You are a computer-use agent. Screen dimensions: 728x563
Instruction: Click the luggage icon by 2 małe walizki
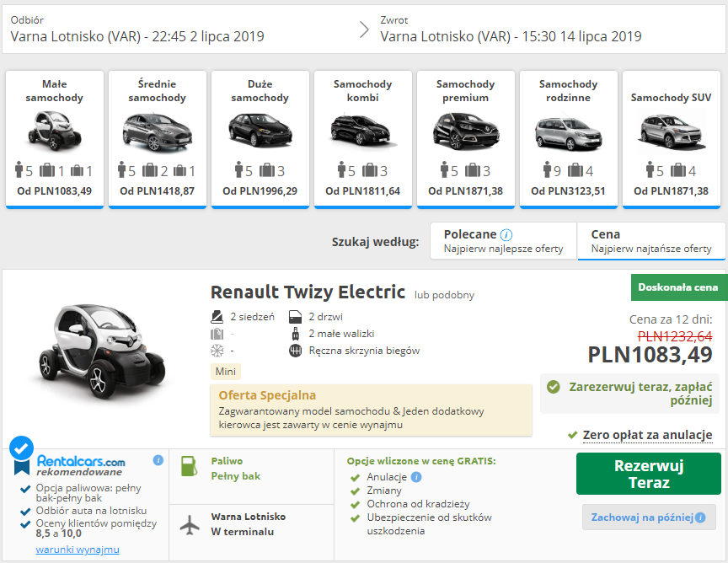click(295, 334)
